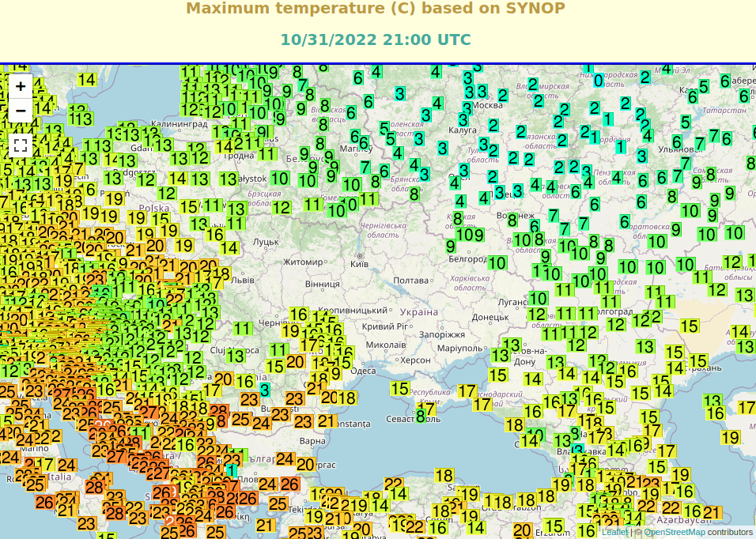Screen dimensions: 756x539
Task: Click the cyan 3 marker in Romania
Action: pos(265,390)
